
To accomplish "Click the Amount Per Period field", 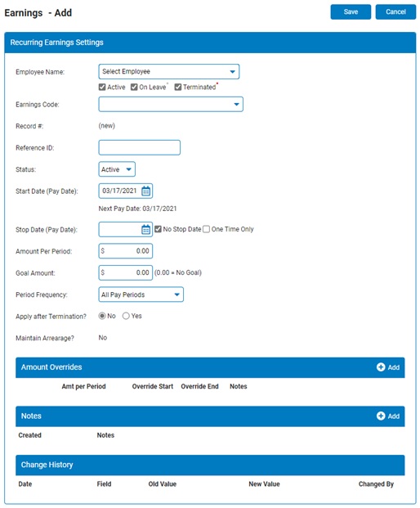I will coord(126,251).
